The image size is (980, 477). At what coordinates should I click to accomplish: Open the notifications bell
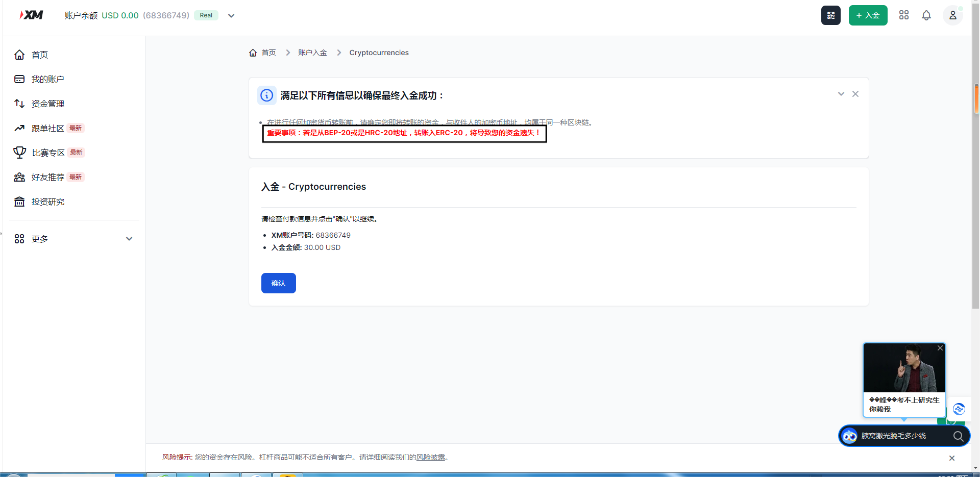(926, 15)
